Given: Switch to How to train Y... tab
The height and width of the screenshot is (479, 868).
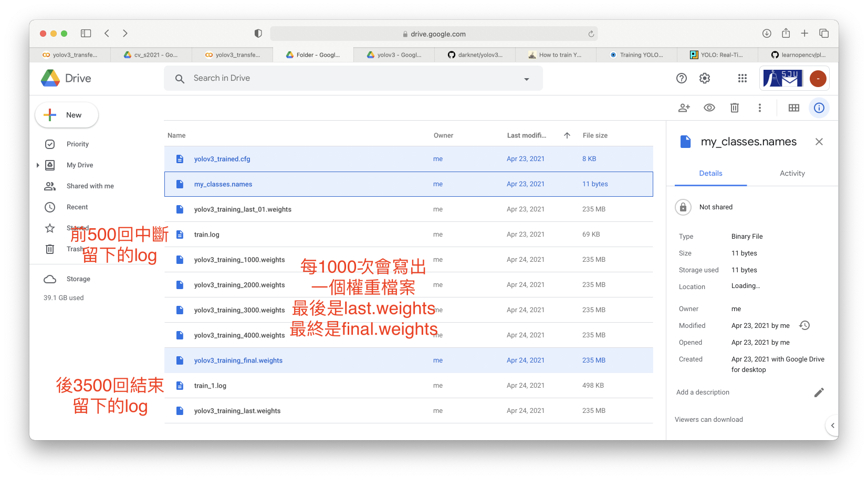Looking at the screenshot, I should point(556,55).
